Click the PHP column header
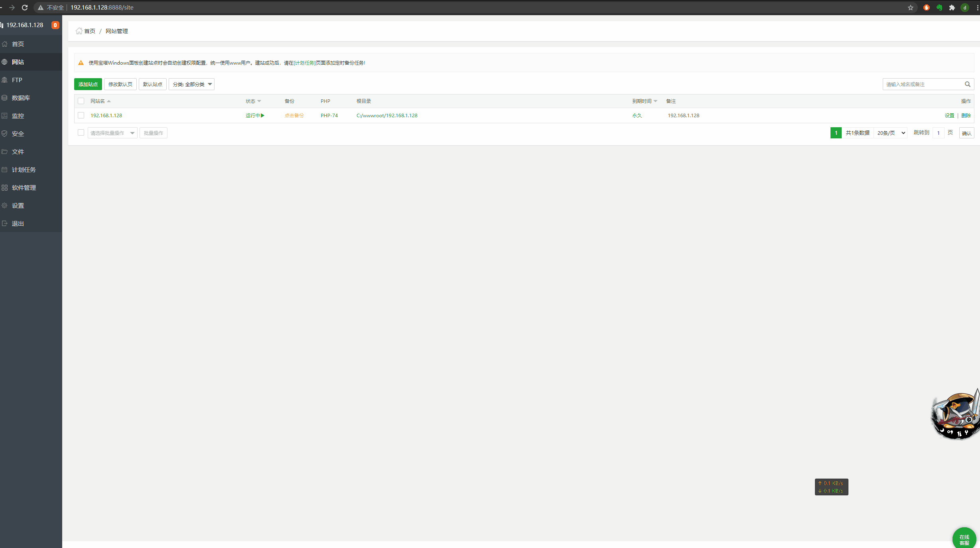Viewport: 980px width, 548px height. (x=325, y=101)
